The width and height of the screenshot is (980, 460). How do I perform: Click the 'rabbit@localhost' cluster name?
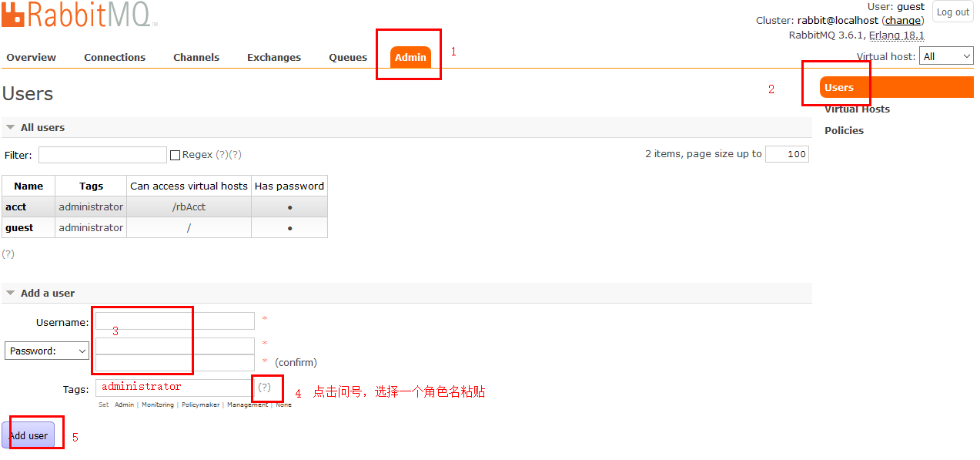(838, 21)
